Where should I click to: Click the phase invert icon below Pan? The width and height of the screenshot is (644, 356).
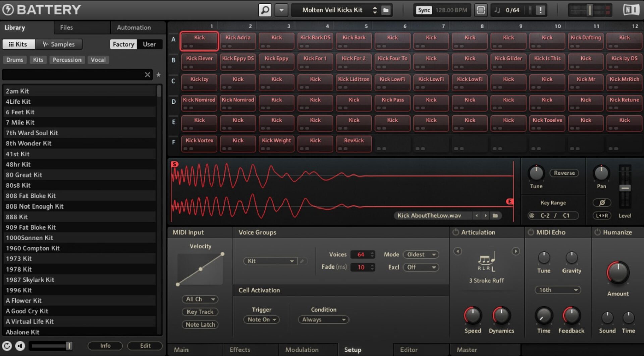click(x=602, y=202)
